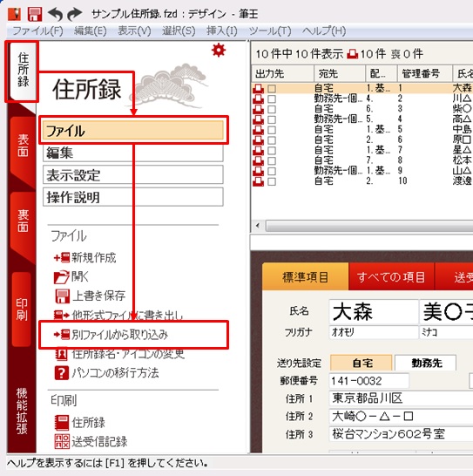Expand the 操作説明 accordion section
The image size is (473, 476).
pyautogui.click(x=133, y=197)
